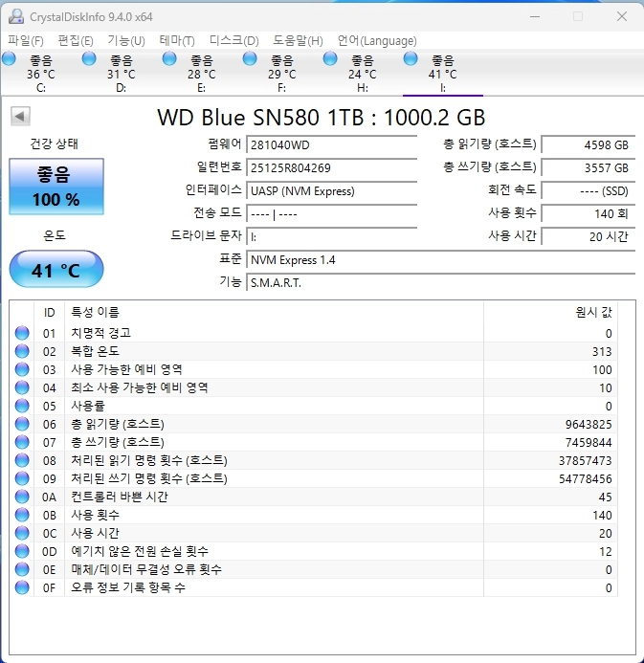This screenshot has height=663, width=644.
Task: Click the status orb for attribute 02
Action: tap(22, 351)
